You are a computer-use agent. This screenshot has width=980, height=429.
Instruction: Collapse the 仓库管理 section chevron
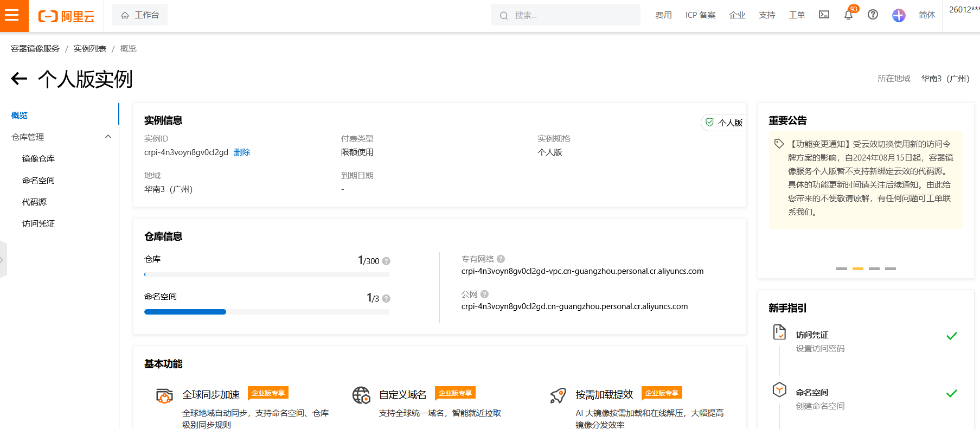108,137
